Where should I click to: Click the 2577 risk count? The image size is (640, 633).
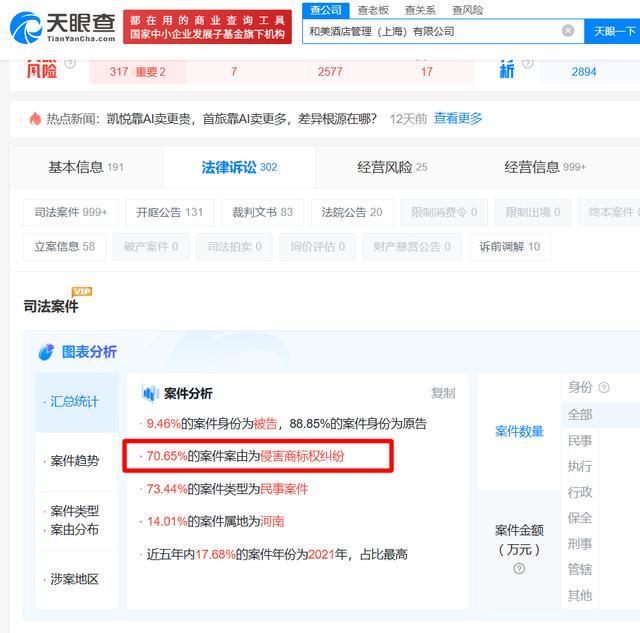330,72
